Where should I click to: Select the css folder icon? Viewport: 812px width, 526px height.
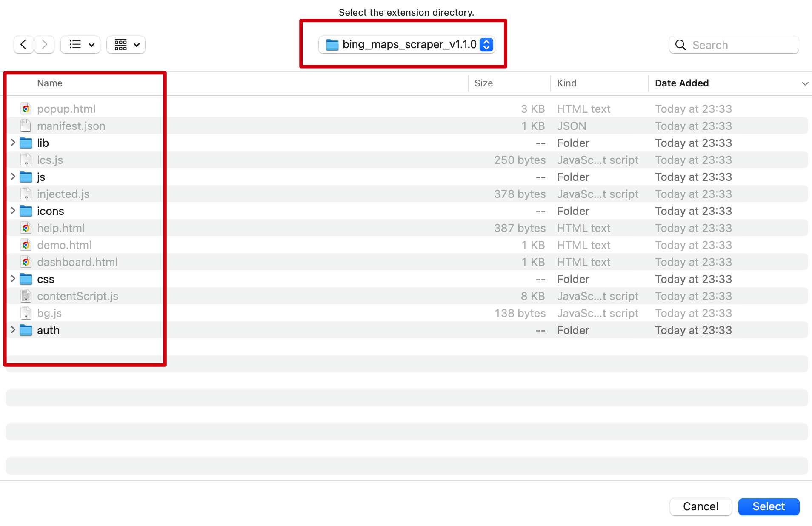pos(26,279)
